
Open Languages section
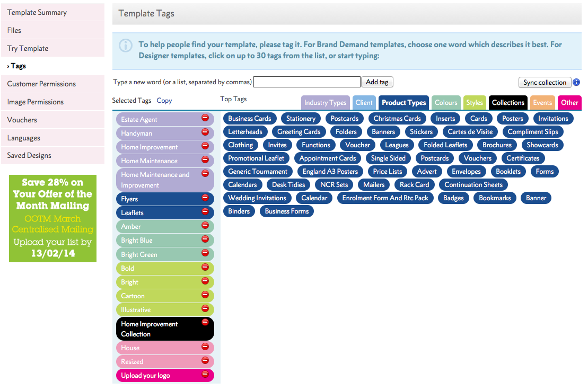point(53,138)
